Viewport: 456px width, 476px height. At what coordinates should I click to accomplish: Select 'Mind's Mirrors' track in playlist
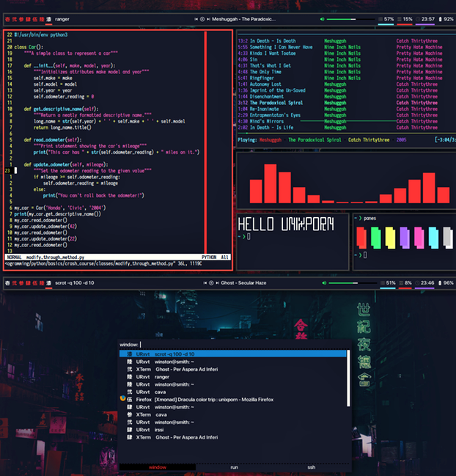click(267, 121)
